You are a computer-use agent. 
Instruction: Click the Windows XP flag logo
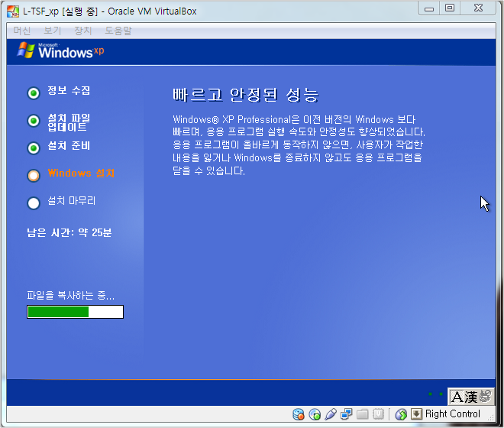pyautogui.click(x=26, y=50)
